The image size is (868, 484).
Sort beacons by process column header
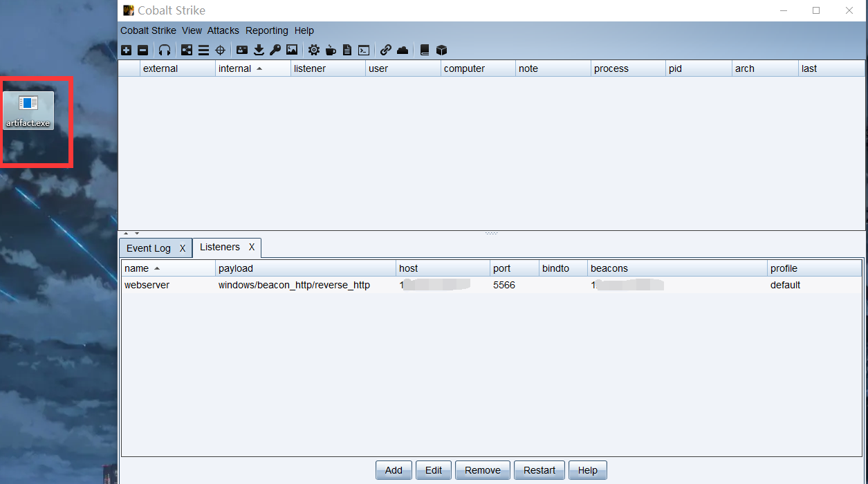[628, 68]
